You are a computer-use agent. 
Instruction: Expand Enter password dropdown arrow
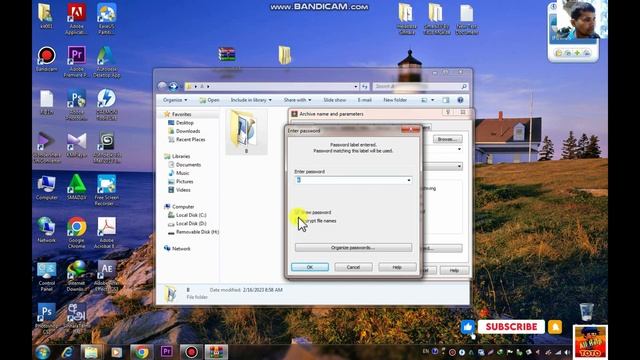[x=409, y=180]
